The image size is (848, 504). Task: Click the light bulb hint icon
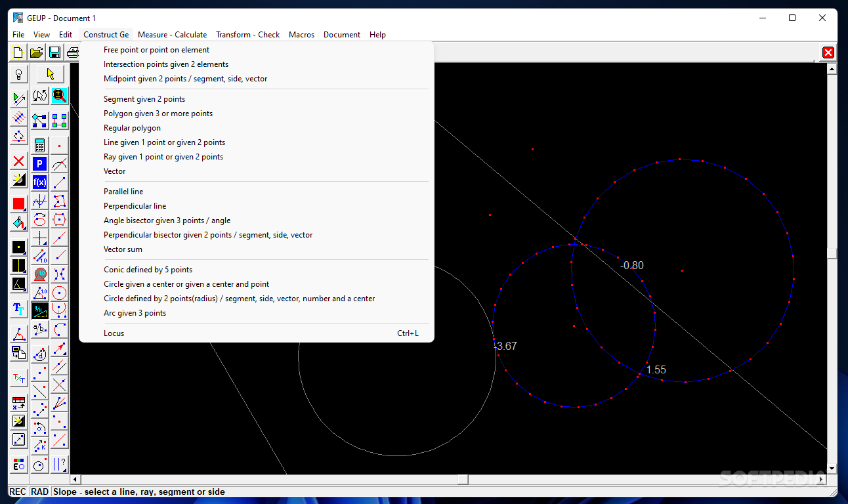click(18, 74)
